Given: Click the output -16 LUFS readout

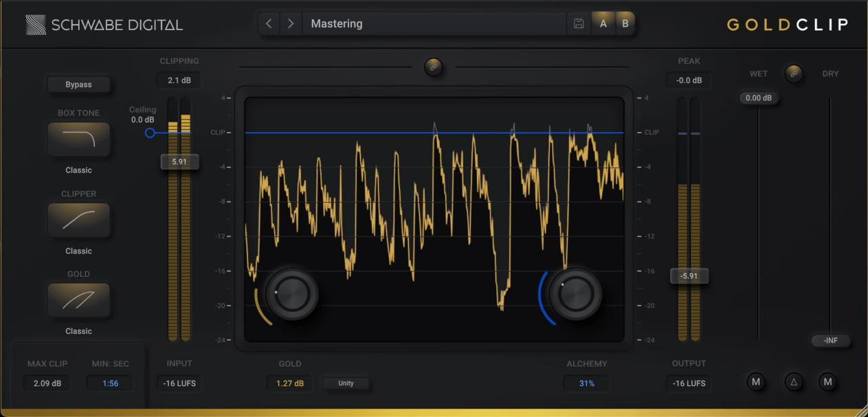Looking at the screenshot, I should (689, 383).
